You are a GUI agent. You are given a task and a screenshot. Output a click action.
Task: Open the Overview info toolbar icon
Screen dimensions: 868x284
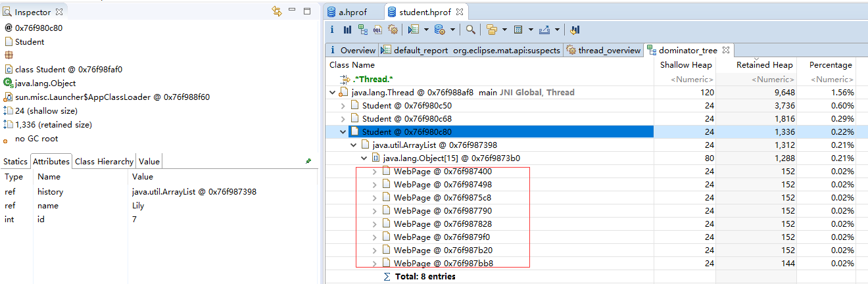click(x=332, y=30)
